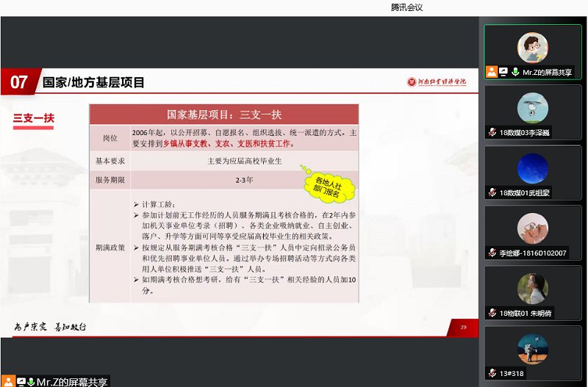588x387 pixels.
Task: Click the screen-share icon on Mr.Z's tile
Action: [x=503, y=72]
